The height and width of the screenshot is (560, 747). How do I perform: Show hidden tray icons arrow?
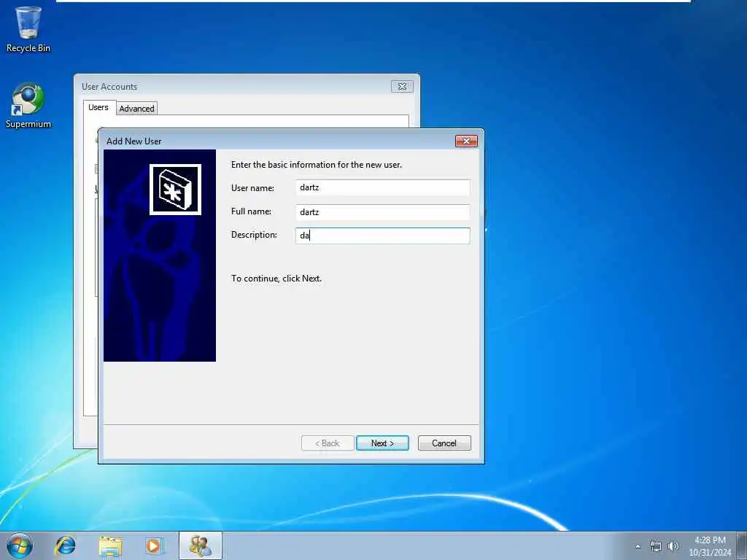pyautogui.click(x=638, y=546)
